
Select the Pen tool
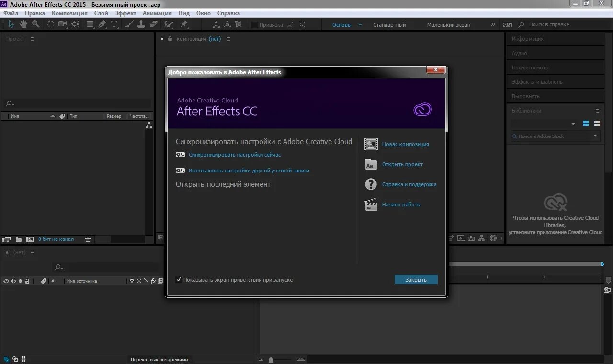coord(102,24)
